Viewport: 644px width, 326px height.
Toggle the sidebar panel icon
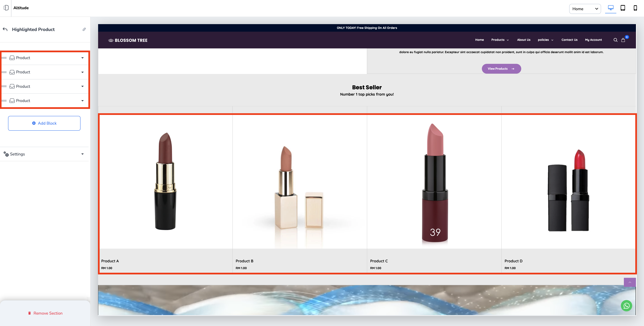[6, 8]
